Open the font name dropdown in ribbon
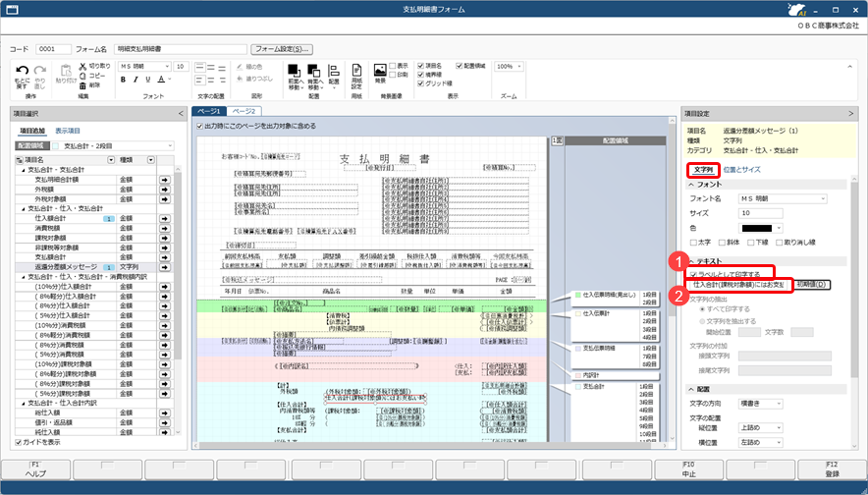868x495 pixels. (x=167, y=67)
